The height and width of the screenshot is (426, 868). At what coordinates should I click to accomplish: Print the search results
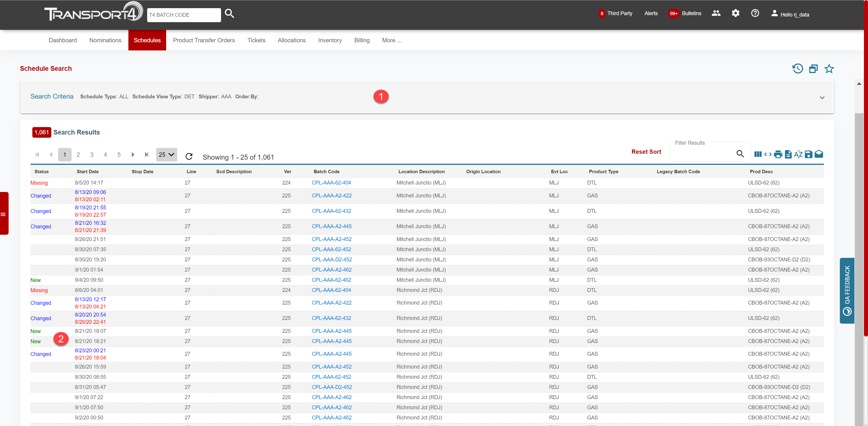pos(778,154)
